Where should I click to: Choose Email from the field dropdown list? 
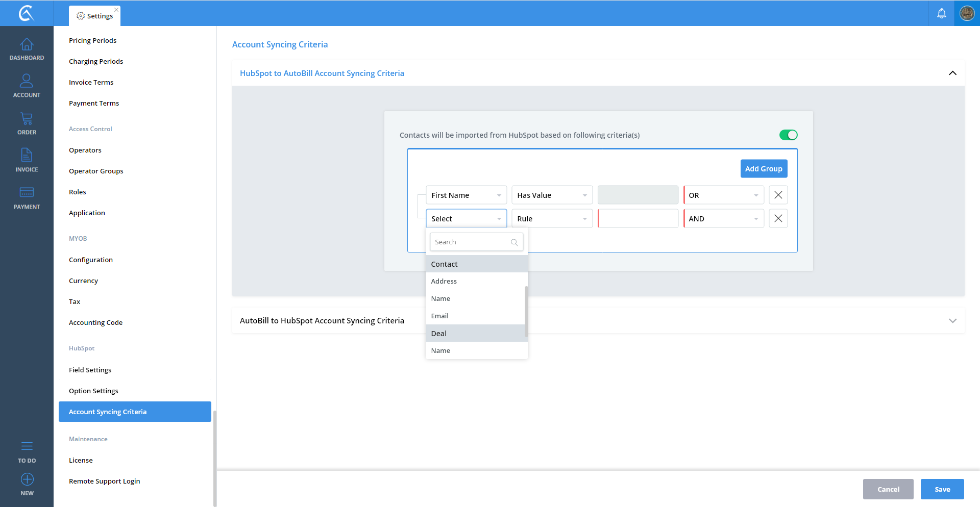[x=440, y=316]
